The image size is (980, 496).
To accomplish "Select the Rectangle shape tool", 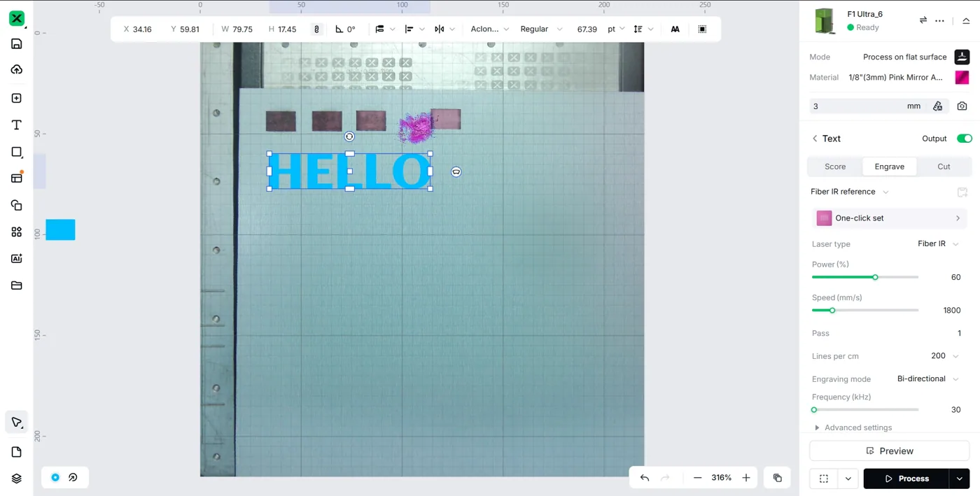I will (x=17, y=152).
